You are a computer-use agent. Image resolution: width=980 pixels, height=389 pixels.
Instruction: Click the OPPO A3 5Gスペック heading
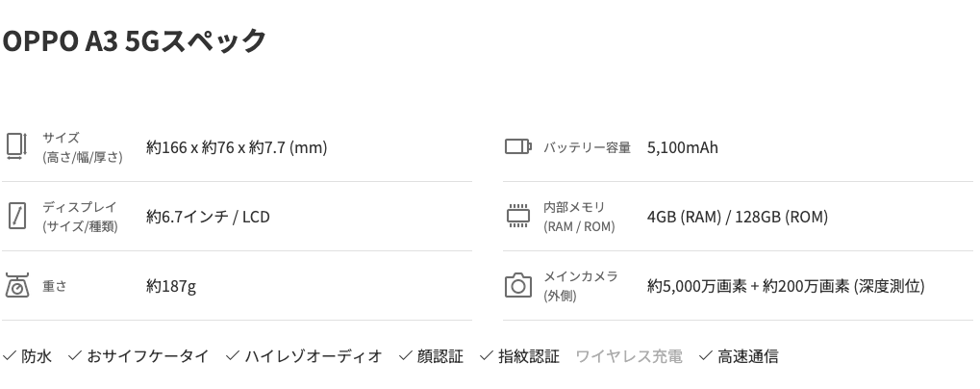click(x=135, y=40)
